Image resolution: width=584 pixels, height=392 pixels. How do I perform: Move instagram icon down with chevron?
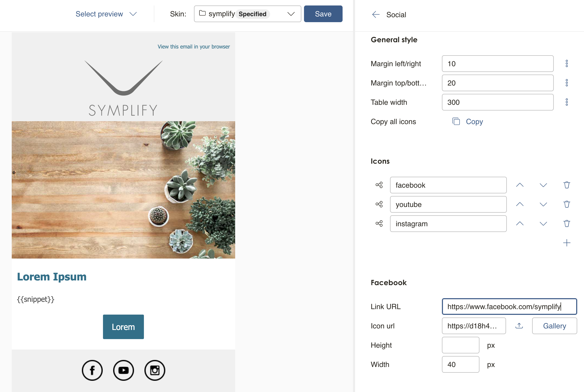pos(543,224)
